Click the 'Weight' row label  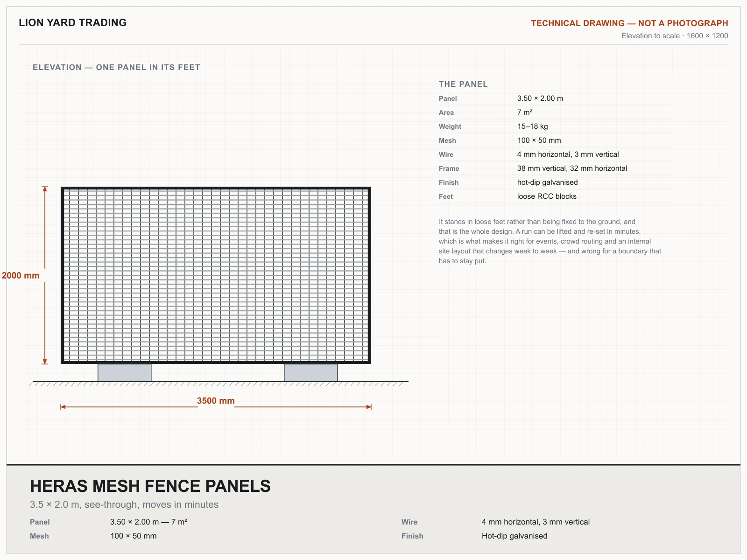click(x=450, y=126)
